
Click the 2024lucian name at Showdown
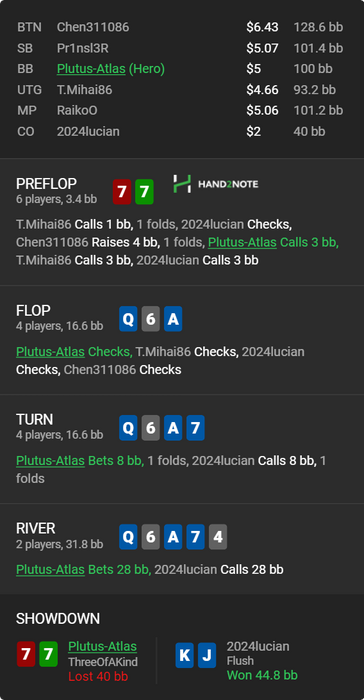pyautogui.click(x=258, y=646)
